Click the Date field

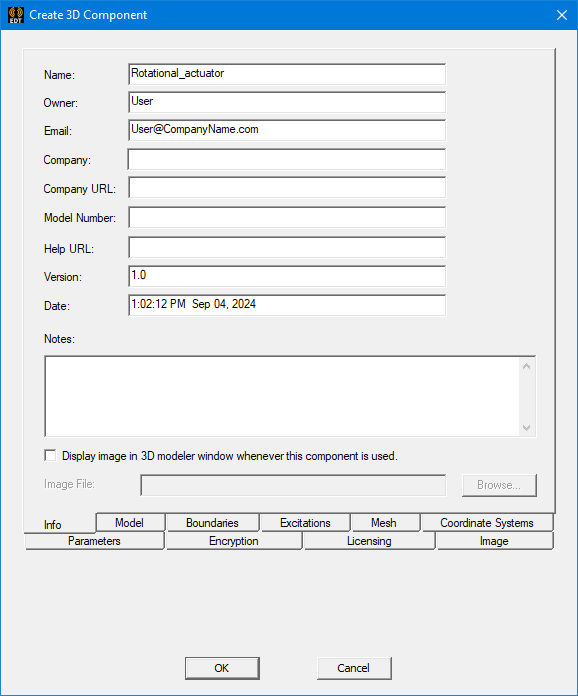287,305
